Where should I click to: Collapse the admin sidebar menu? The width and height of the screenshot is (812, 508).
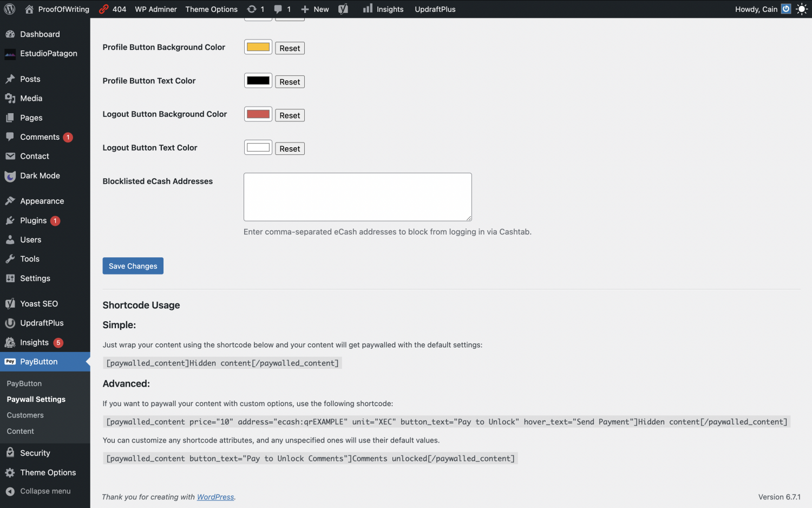(45, 491)
